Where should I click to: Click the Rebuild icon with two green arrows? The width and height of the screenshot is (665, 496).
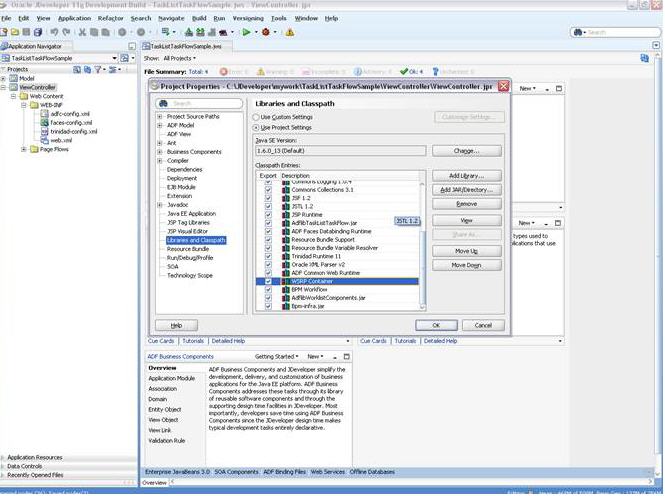click(200, 32)
